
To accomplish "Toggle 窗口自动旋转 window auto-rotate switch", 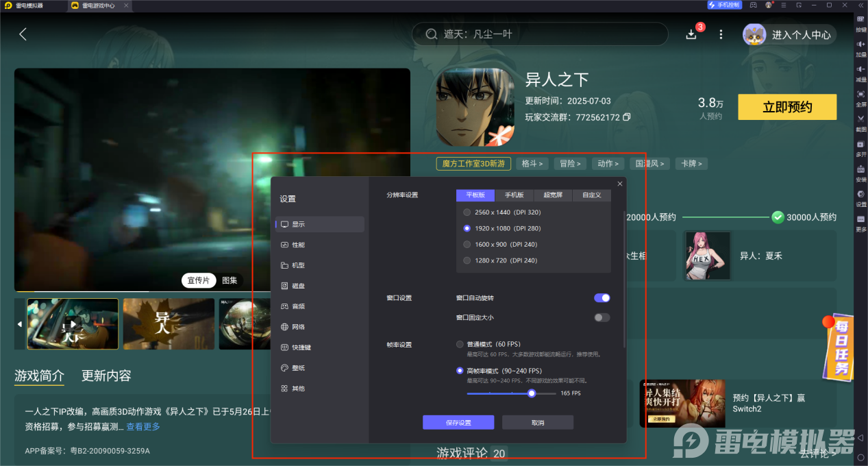I will click(602, 298).
